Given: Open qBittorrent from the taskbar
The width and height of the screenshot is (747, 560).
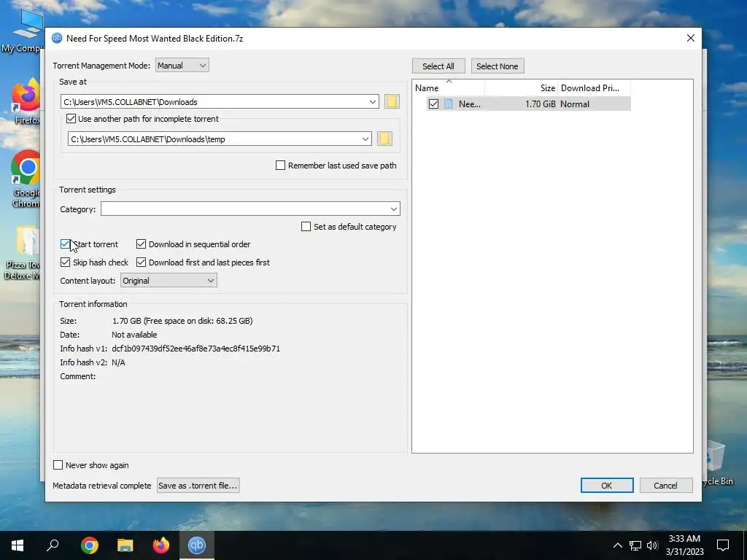Looking at the screenshot, I should [x=196, y=545].
